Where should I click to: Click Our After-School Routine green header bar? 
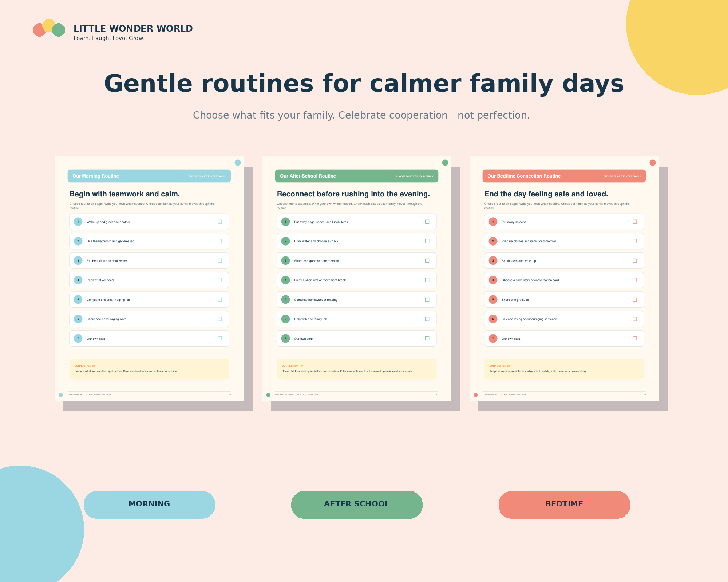(x=357, y=176)
